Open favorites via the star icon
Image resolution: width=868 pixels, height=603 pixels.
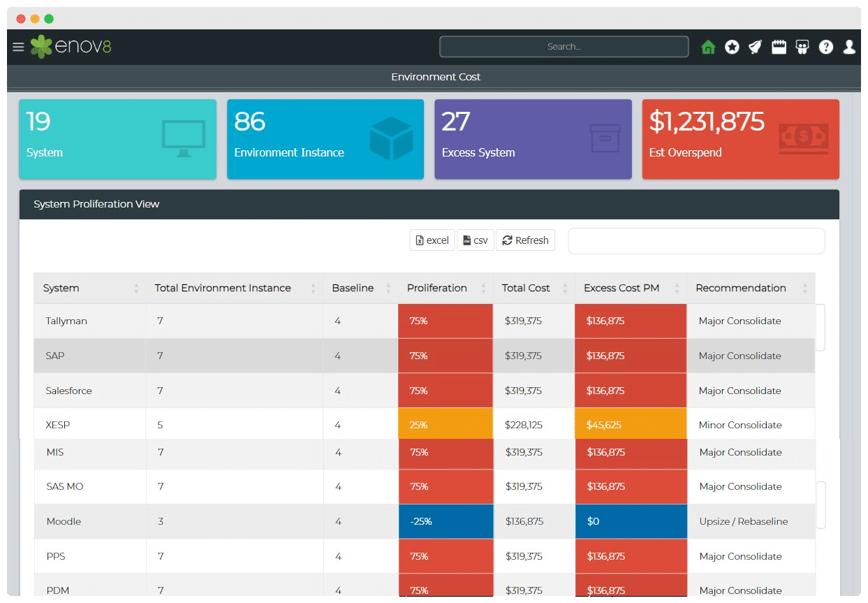pos(732,47)
